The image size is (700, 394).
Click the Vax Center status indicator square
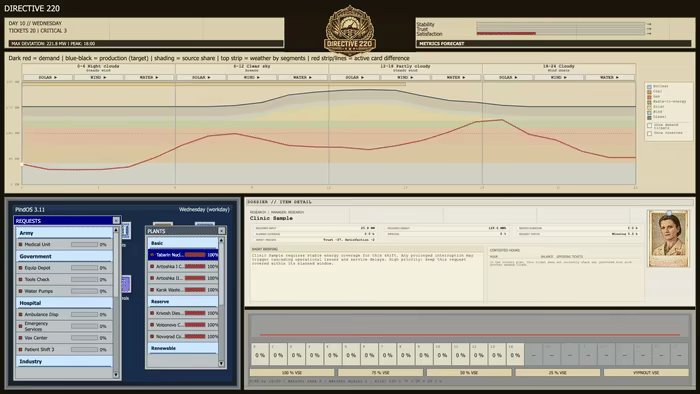coord(20,338)
